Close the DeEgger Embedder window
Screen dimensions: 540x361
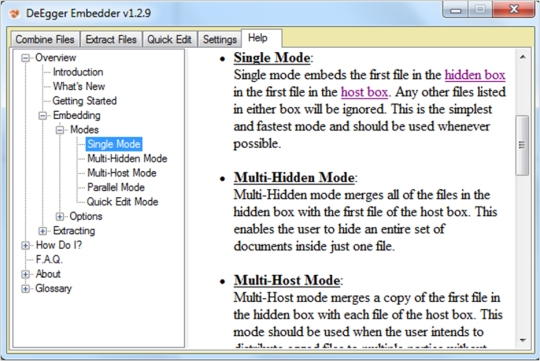513,10
